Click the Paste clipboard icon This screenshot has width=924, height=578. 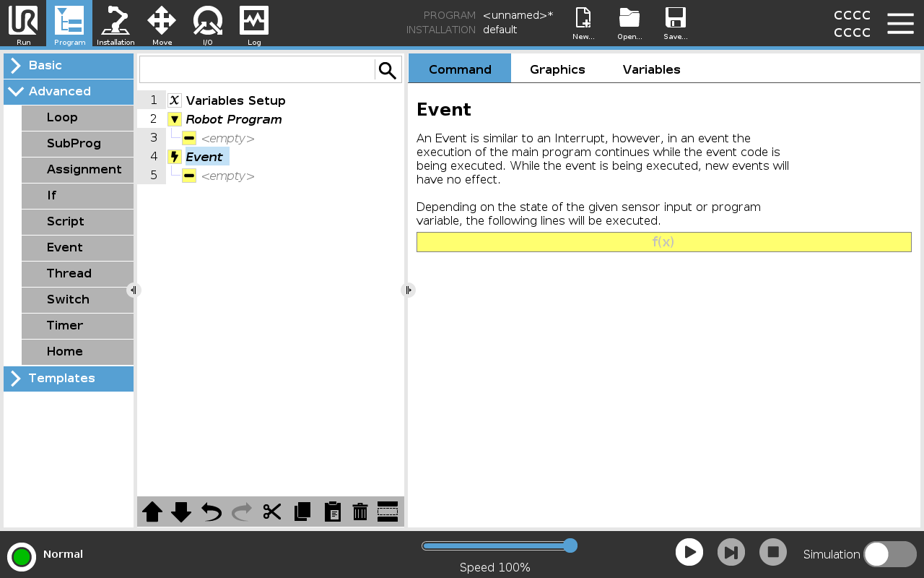(x=332, y=512)
